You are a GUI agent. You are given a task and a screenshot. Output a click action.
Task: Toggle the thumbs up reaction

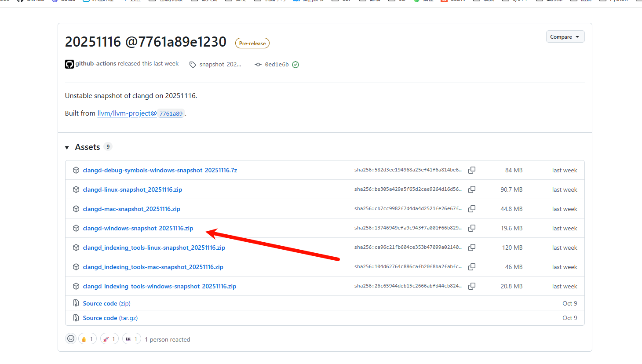click(88, 339)
